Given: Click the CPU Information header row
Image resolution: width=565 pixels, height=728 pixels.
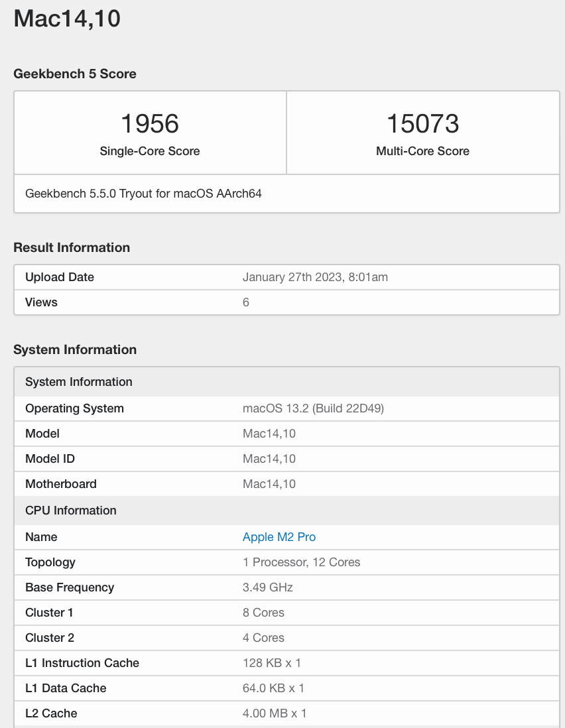Looking at the screenshot, I should click(286, 511).
